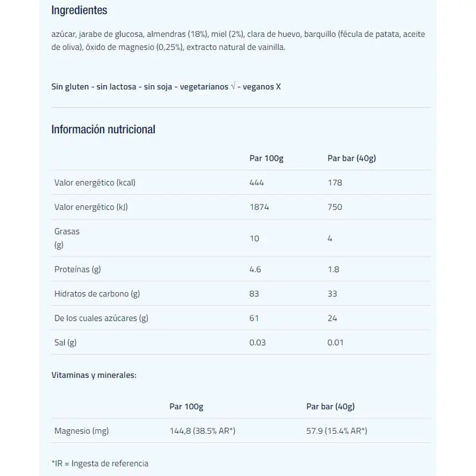The width and height of the screenshot is (476, 476).
Task: Click the '57.9 (15.4% AR*)' magnesium value
Action: [336, 431]
